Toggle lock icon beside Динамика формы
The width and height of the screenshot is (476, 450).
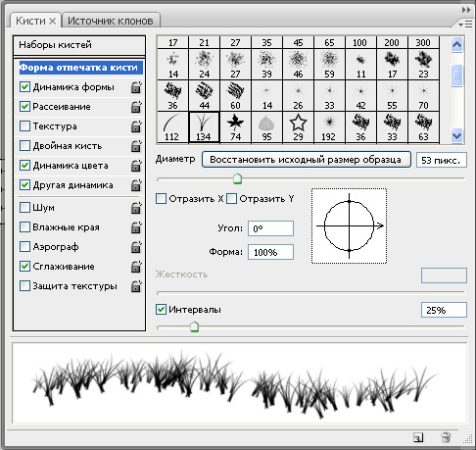(136, 87)
